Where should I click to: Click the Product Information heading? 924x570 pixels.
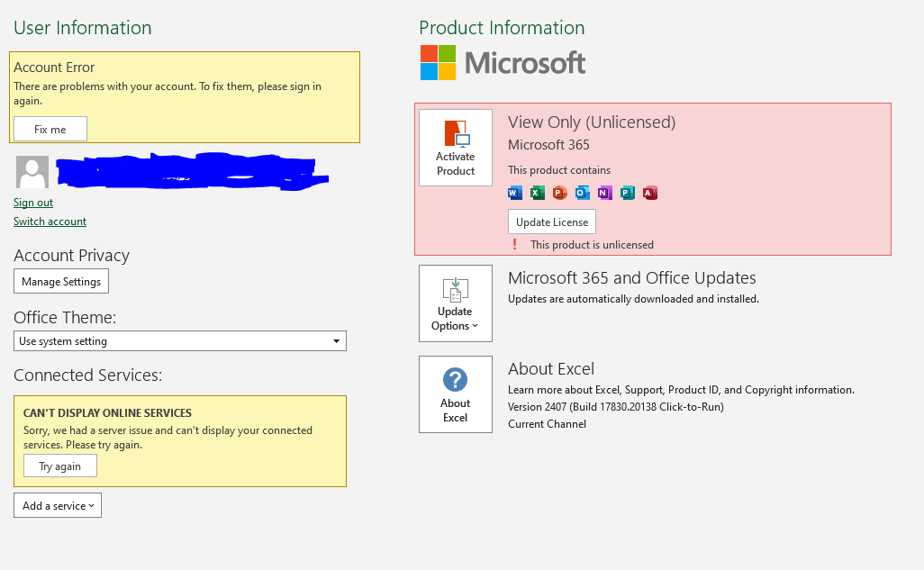pos(502,28)
